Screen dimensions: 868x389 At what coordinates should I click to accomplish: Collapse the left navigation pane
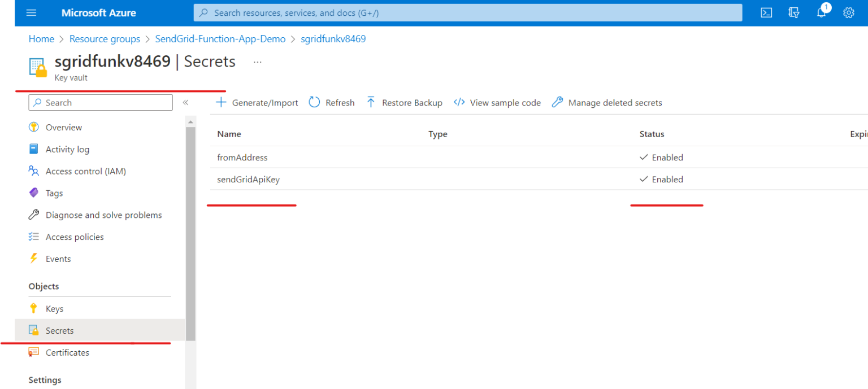[185, 103]
